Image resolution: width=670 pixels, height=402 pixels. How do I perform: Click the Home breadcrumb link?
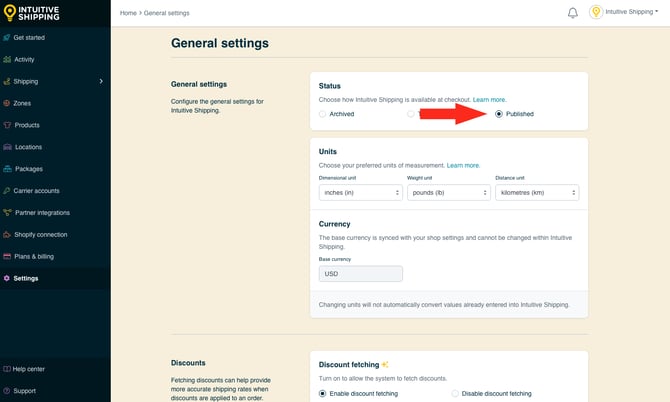point(128,13)
